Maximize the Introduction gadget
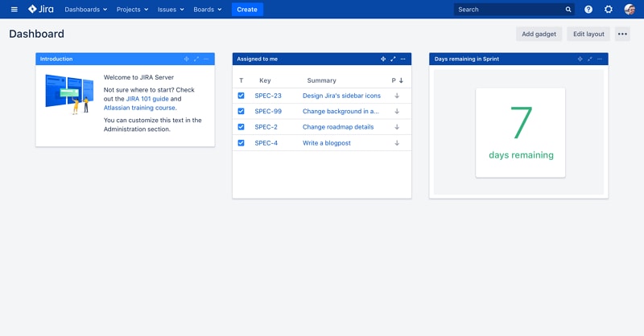This screenshot has height=336, width=644. pyautogui.click(x=196, y=59)
